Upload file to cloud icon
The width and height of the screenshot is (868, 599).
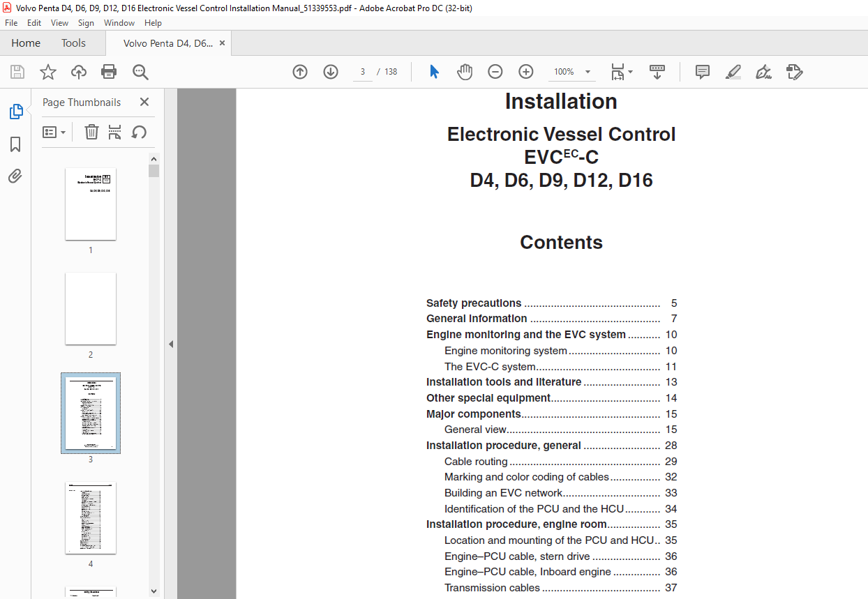click(79, 72)
